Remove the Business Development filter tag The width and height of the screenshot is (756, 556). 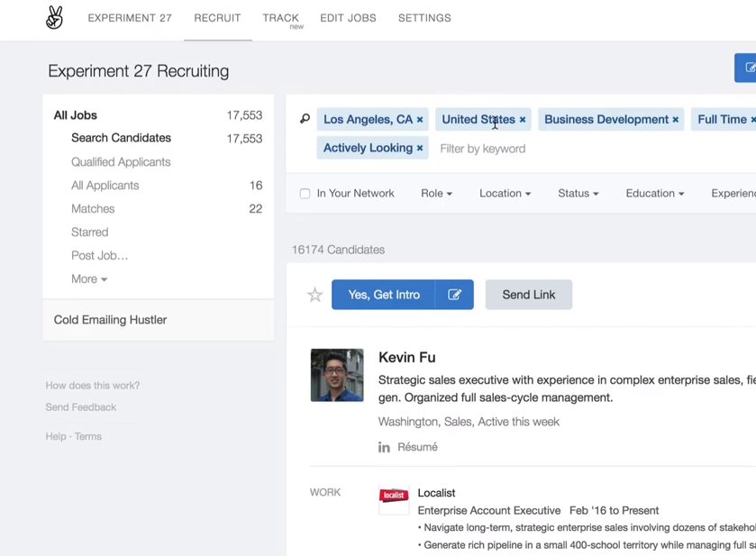[x=676, y=120]
